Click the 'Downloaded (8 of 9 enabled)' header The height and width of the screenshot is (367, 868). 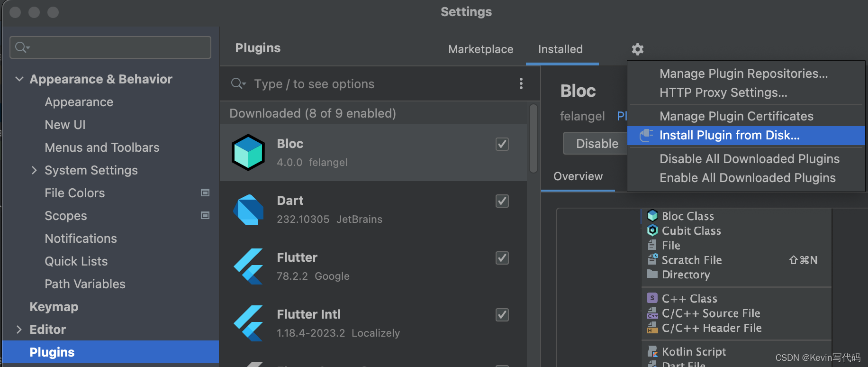pos(313,113)
